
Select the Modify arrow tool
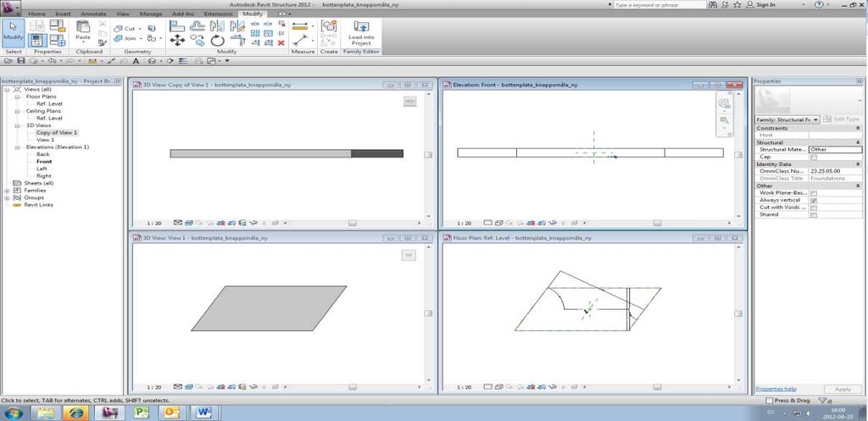tap(13, 32)
